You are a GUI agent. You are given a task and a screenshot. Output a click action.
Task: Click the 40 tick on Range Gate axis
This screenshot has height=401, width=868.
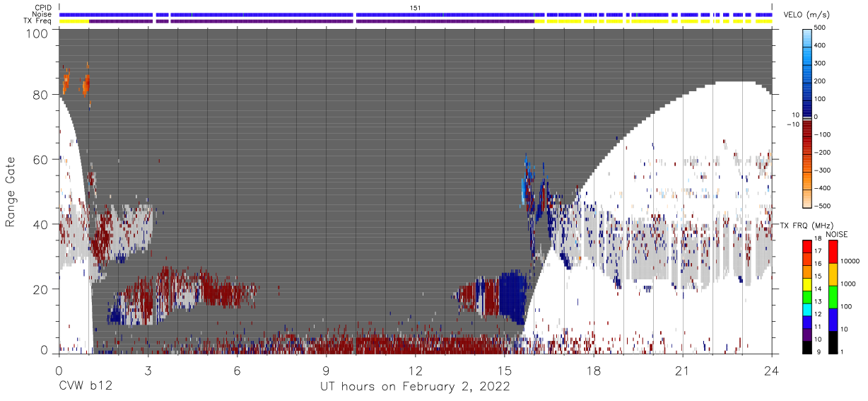[x=41, y=224]
